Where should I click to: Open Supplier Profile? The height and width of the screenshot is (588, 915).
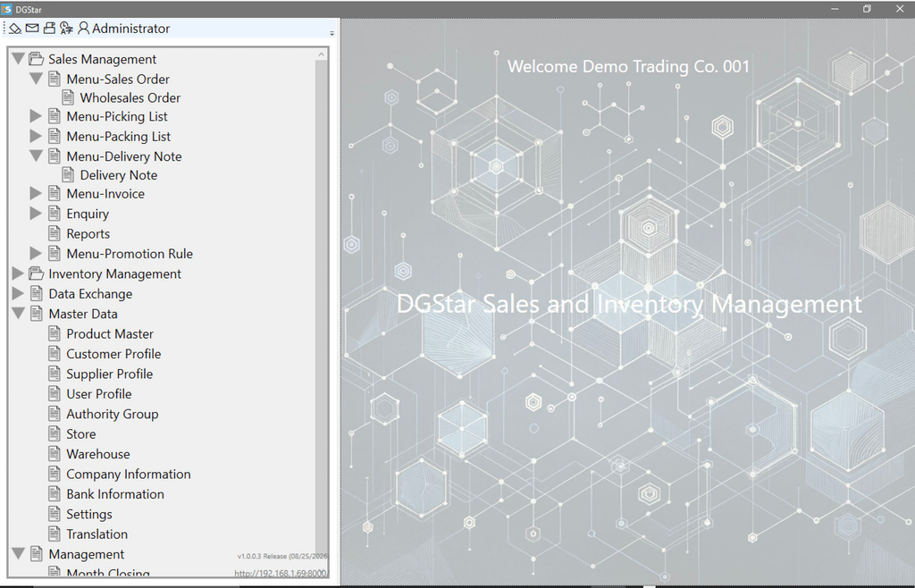(110, 374)
